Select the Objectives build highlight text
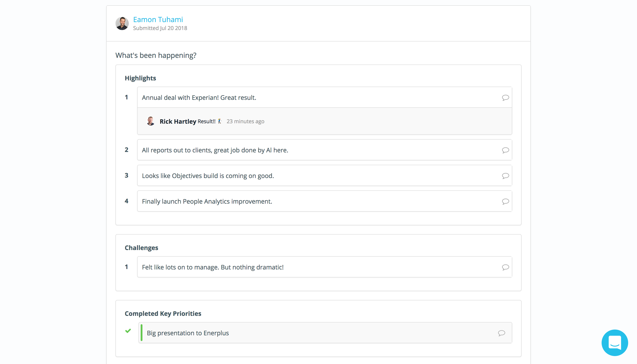This screenshot has width=637, height=364. pyautogui.click(x=208, y=176)
